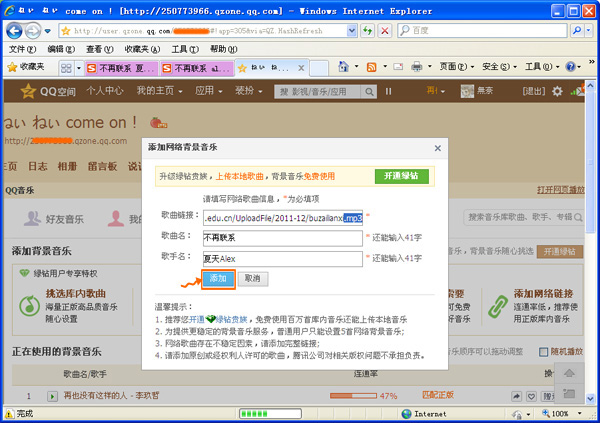Click the RSS feeds icon
Screen dimensions: 600x423
point(371,67)
